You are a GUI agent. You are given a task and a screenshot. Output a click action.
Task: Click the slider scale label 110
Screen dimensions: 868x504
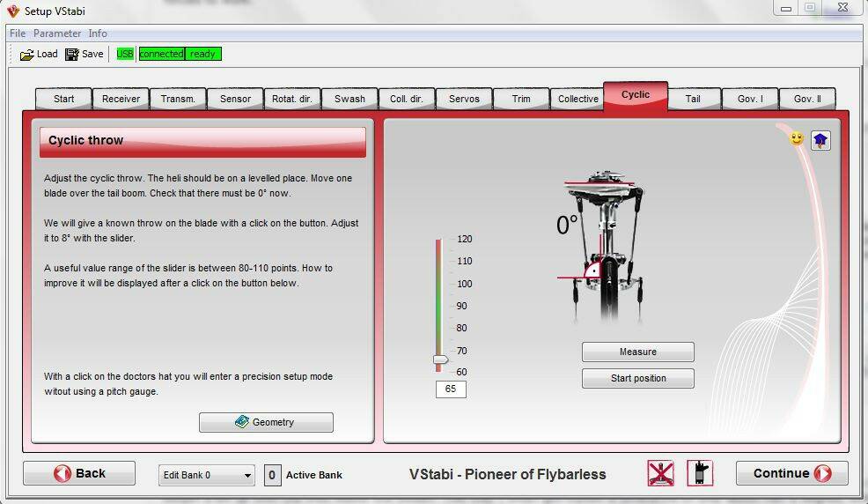pyautogui.click(x=465, y=261)
